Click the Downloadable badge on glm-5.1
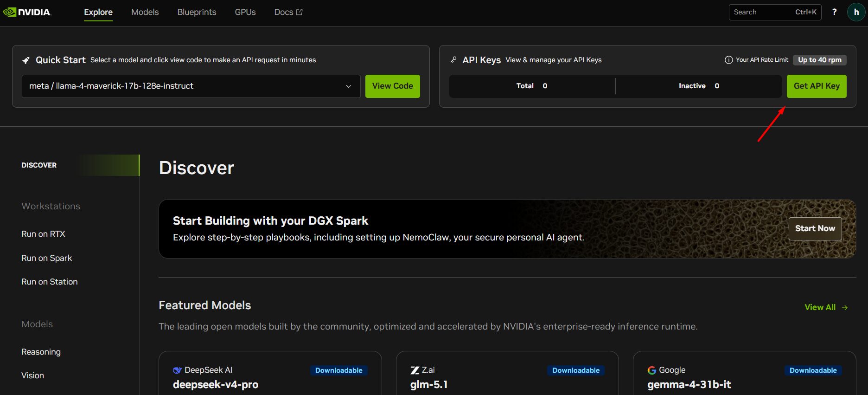868x395 pixels. [576, 370]
